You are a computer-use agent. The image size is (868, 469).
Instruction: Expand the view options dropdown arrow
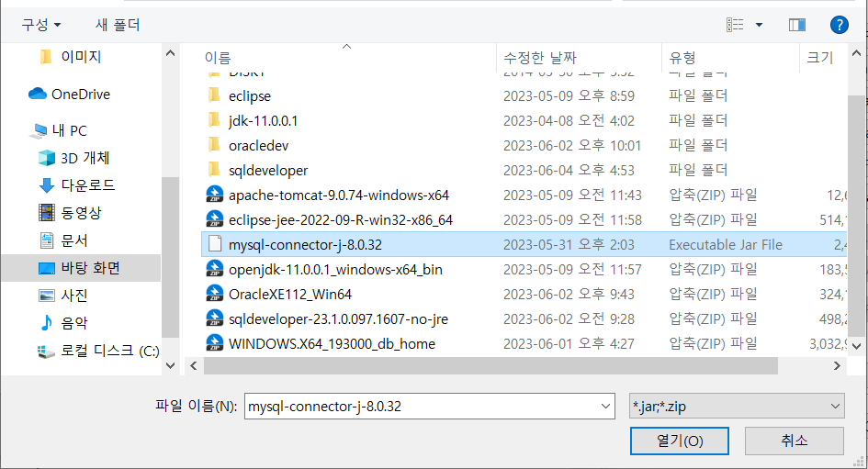(759, 25)
